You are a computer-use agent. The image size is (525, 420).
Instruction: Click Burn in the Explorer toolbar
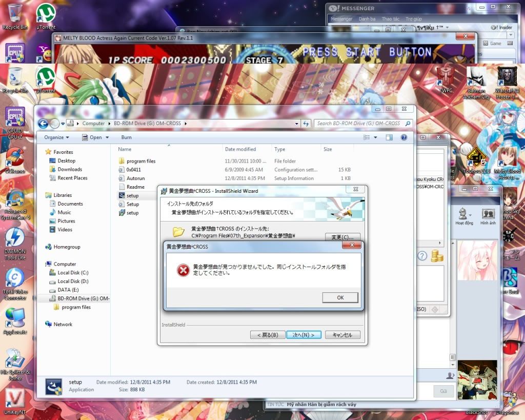pyautogui.click(x=126, y=137)
